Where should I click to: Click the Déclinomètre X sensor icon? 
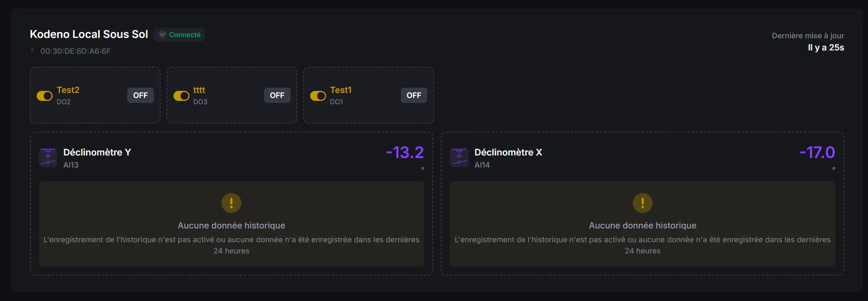(459, 158)
